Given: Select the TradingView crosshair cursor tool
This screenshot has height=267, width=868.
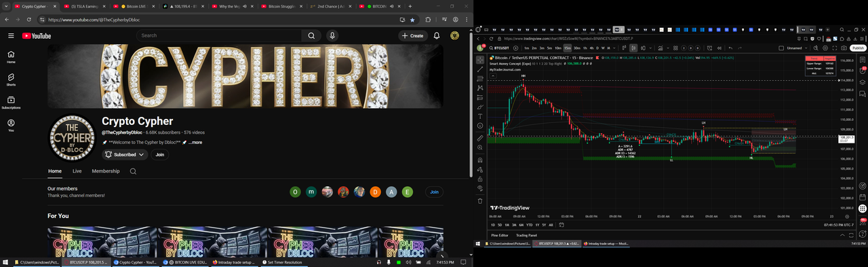Looking at the screenshot, I should point(480,60).
